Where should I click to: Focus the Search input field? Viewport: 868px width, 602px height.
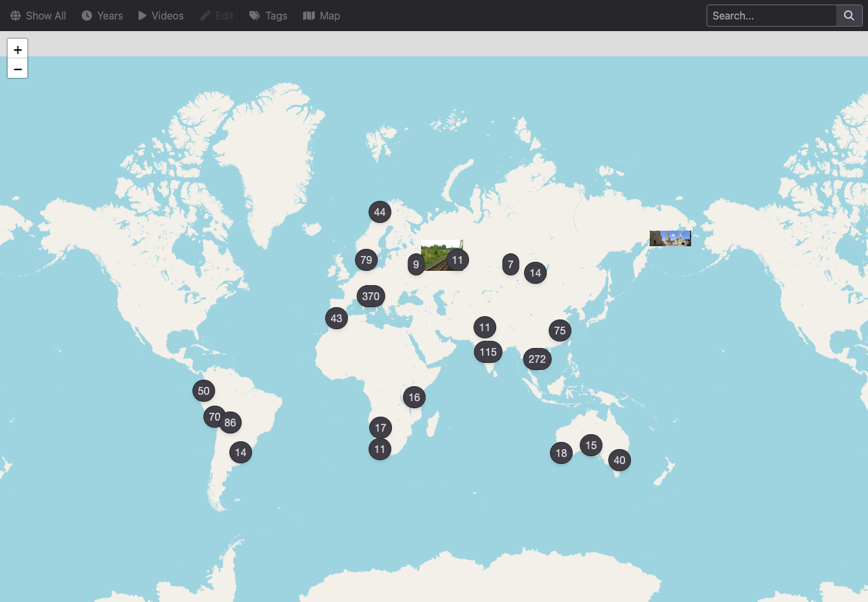point(771,16)
